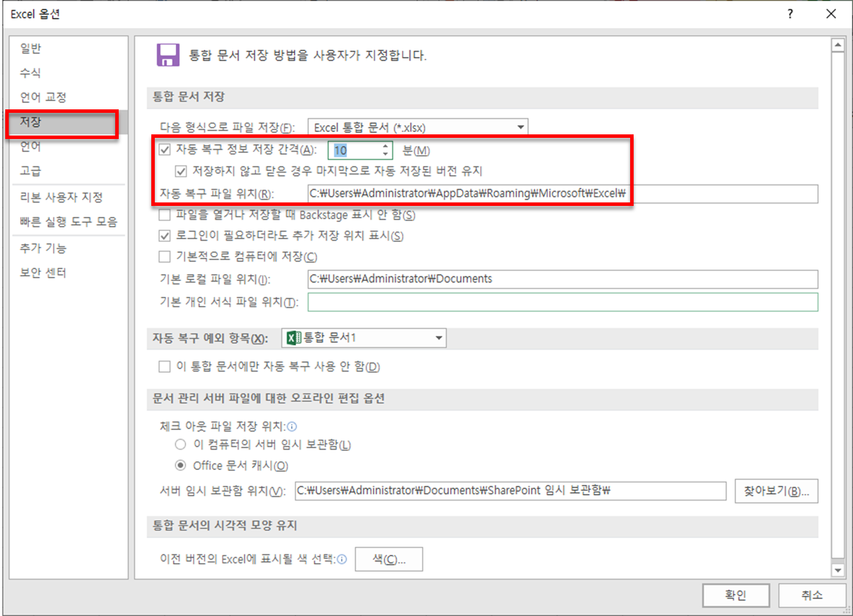The width and height of the screenshot is (853, 616).
Task: Toggle 저장하지 않고 닫은 경우 버전 유지 checkbox
Action: pos(181,171)
